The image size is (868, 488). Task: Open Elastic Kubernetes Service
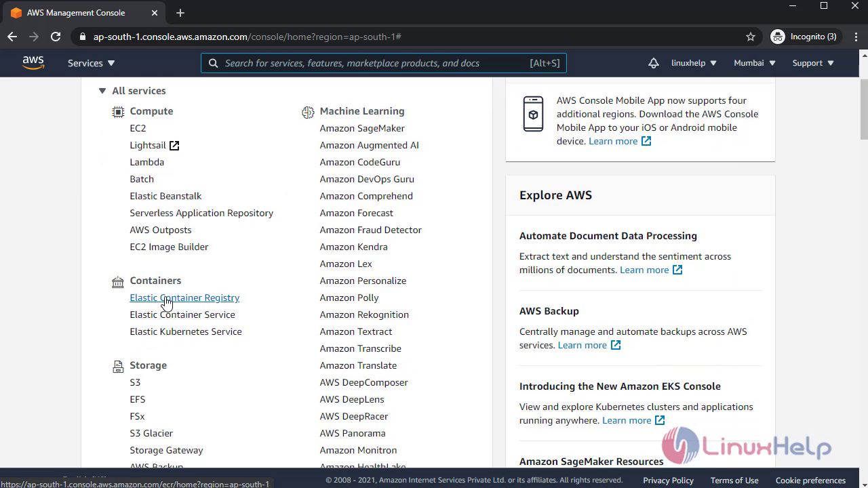(186, 331)
